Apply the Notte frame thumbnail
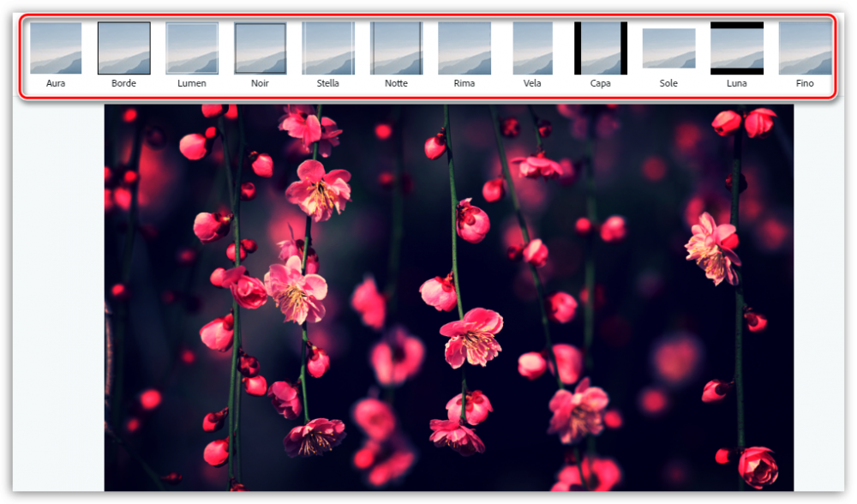 396,48
